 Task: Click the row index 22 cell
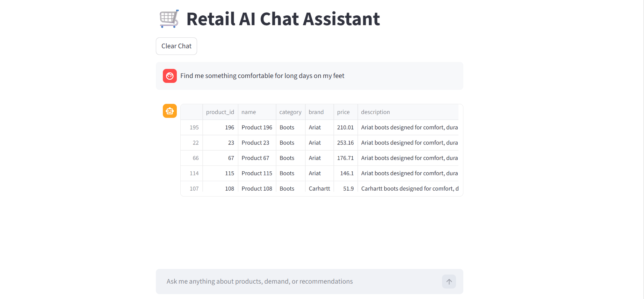[x=192, y=143]
